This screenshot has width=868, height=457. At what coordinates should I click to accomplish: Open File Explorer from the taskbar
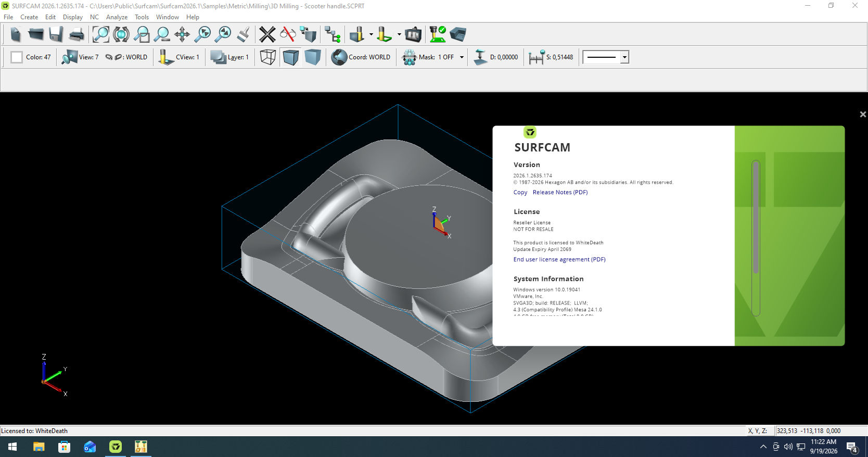pyautogui.click(x=39, y=447)
